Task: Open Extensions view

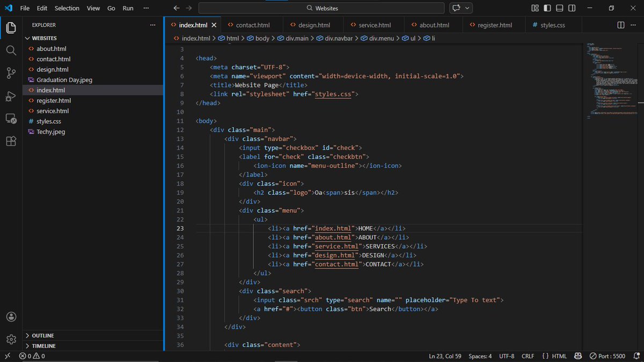Action: (11, 141)
